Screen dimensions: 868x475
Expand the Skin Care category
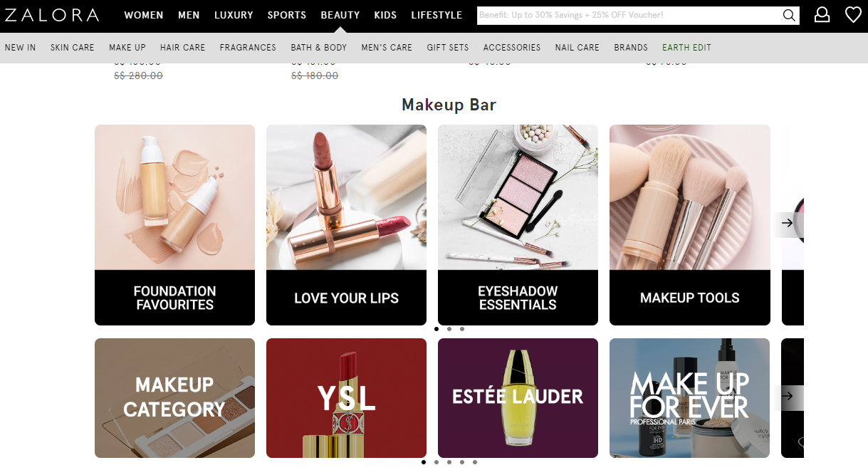click(x=72, y=48)
